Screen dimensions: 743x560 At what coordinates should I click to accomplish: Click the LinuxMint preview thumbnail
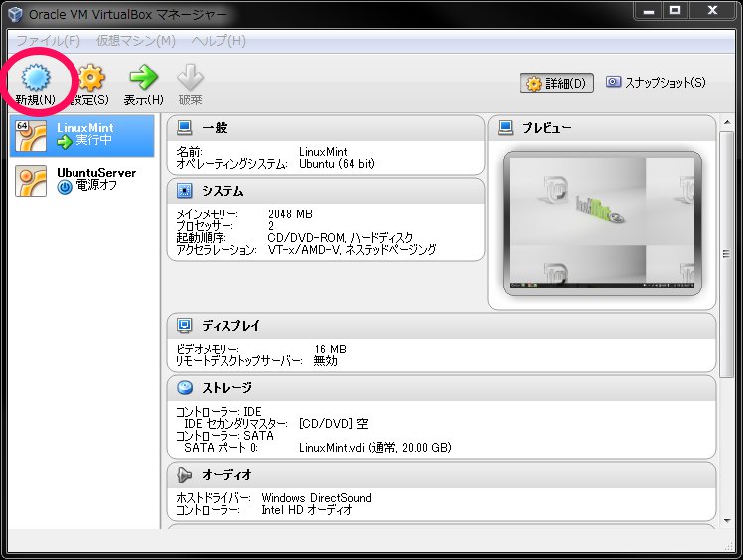click(602, 223)
